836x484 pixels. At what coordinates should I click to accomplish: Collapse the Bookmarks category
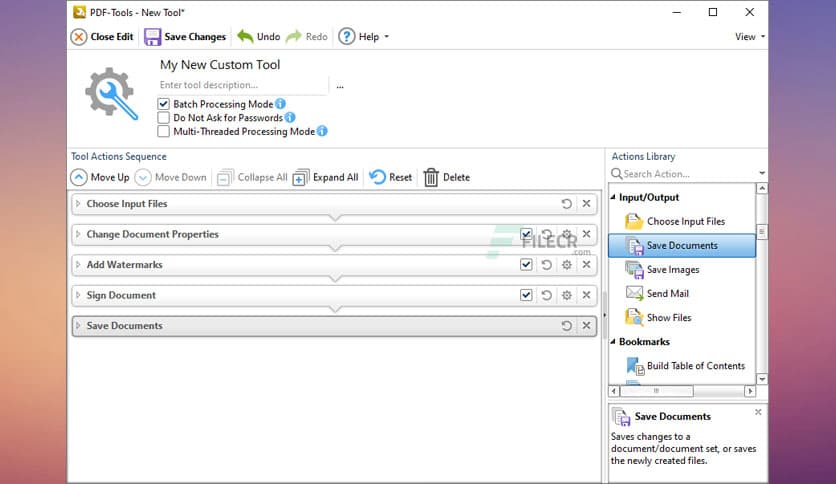pyautogui.click(x=613, y=342)
